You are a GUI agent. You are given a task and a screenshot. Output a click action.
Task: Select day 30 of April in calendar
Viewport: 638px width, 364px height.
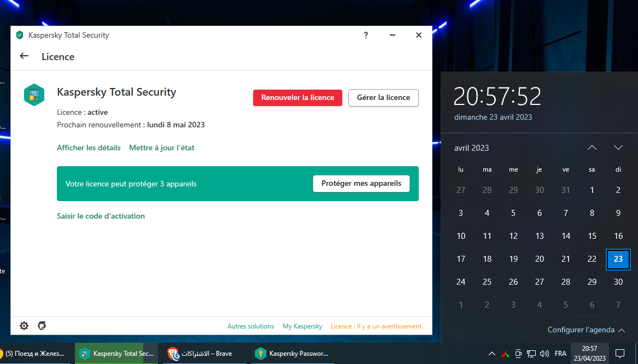(618, 282)
